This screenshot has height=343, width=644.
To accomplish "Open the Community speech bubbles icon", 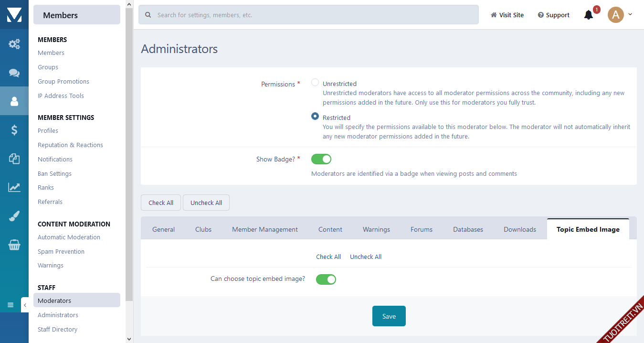I will tap(14, 73).
